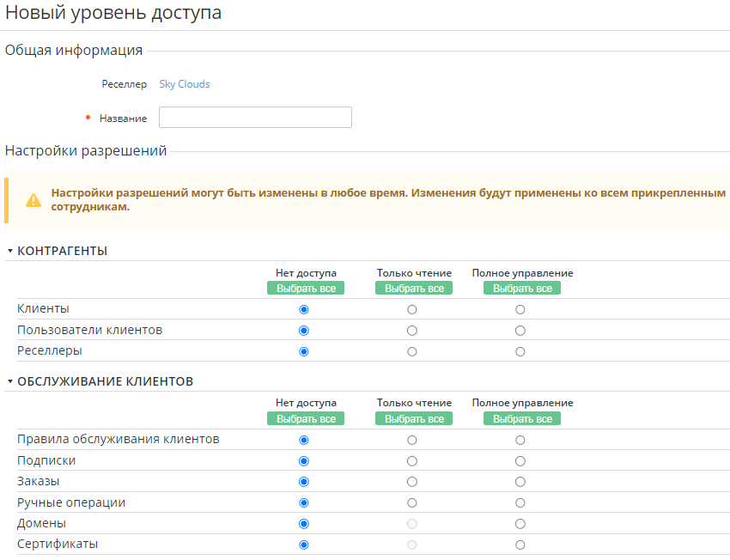The height and width of the screenshot is (560, 730).
Task: Set Клиенты to Полное управление
Action: [520, 309]
